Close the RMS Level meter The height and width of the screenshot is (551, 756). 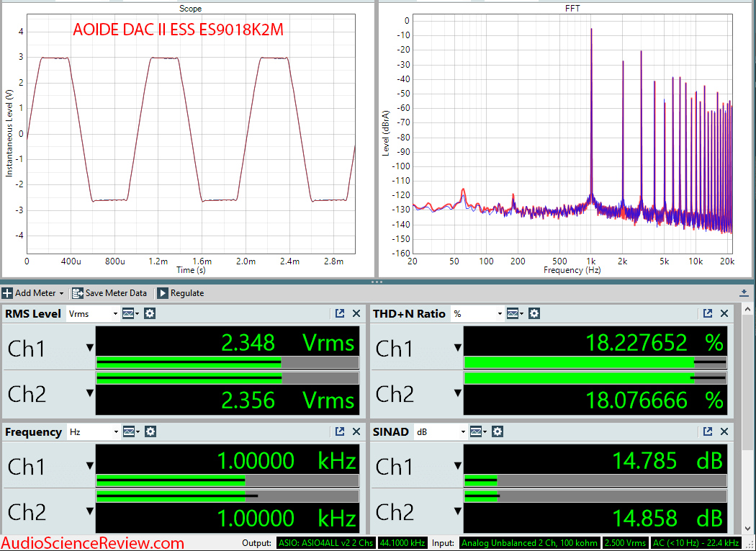356,313
